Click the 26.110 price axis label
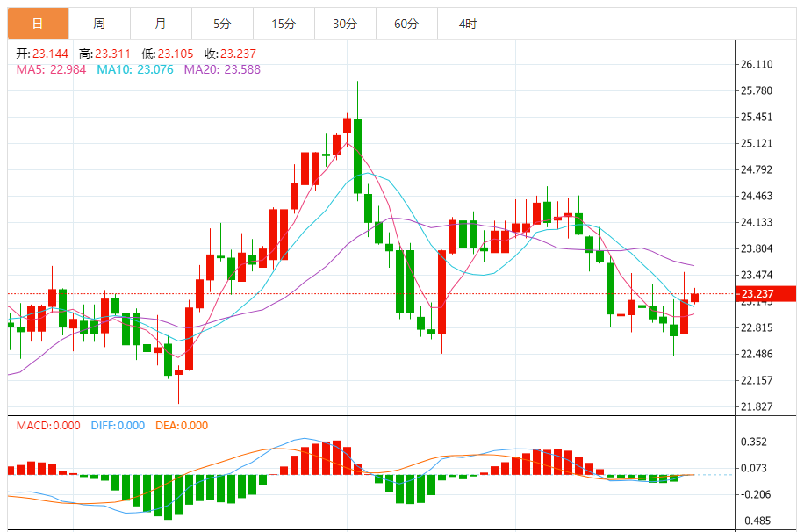Viewport: 804px width, 532px height. tap(757, 65)
